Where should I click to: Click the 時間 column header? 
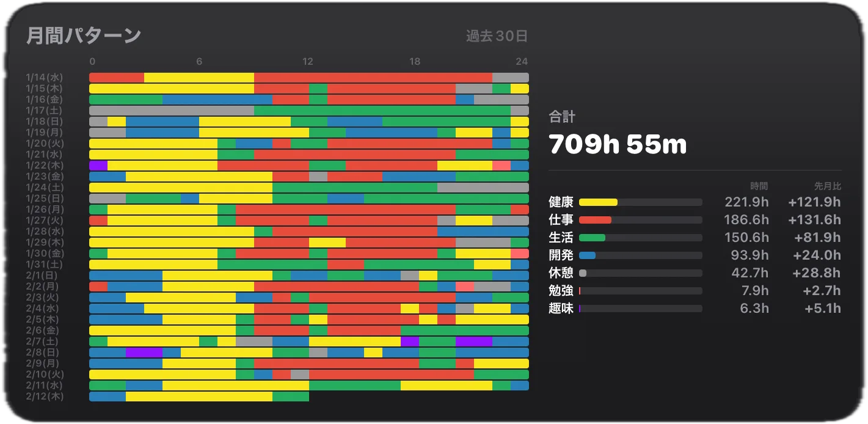759,186
